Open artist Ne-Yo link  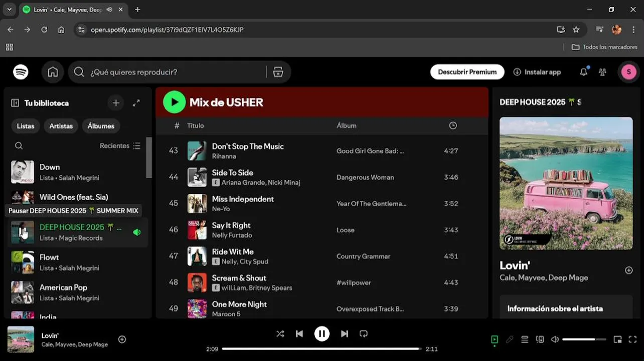point(221,209)
